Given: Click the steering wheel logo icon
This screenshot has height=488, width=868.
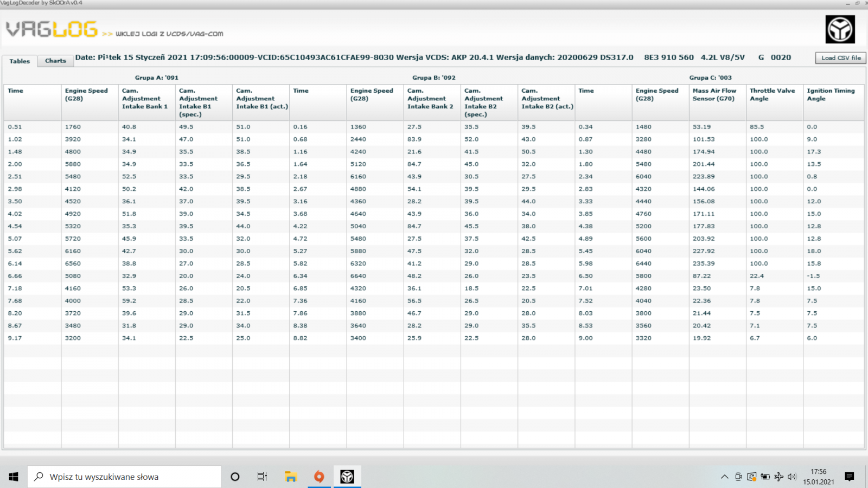Looking at the screenshot, I should click(840, 29).
